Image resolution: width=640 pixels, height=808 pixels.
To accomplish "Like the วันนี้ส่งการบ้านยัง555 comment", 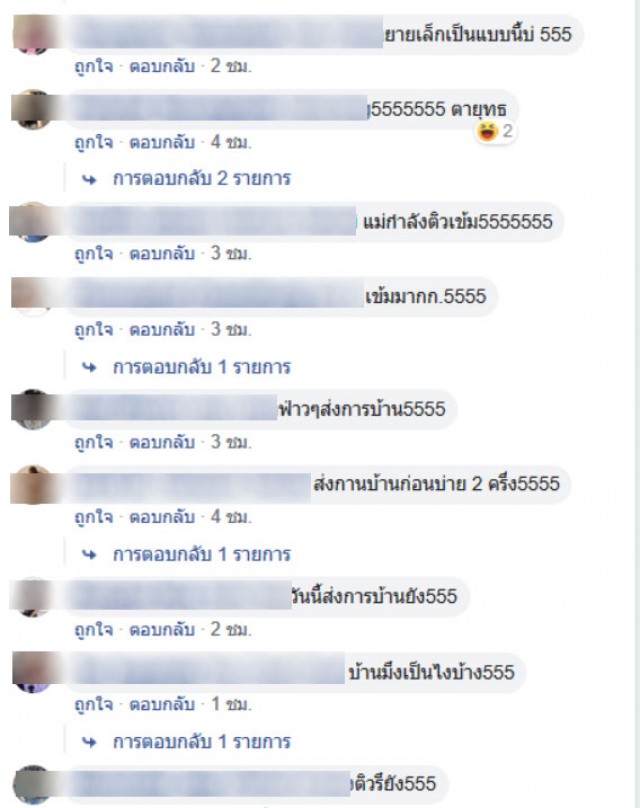I will point(93,630).
